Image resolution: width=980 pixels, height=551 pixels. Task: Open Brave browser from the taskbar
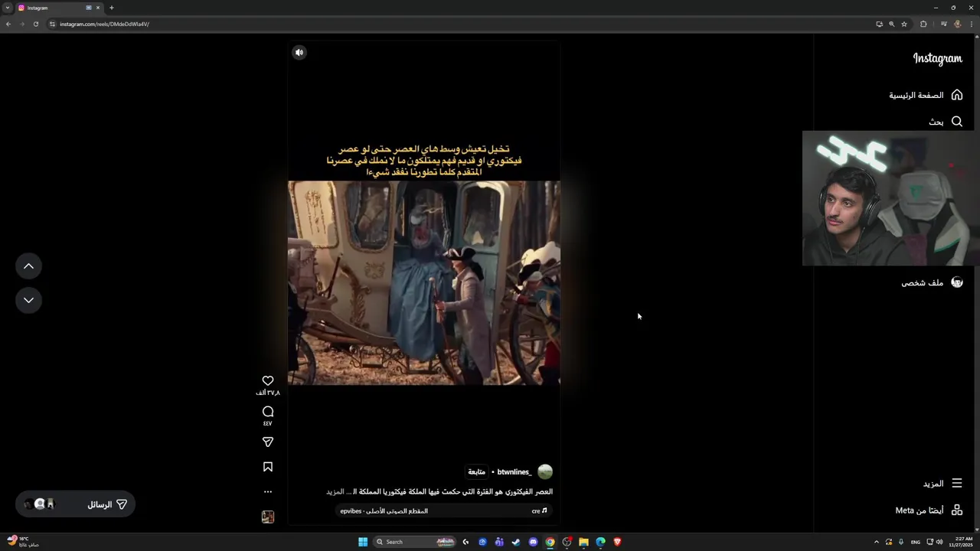pyautogui.click(x=617, y=542)
